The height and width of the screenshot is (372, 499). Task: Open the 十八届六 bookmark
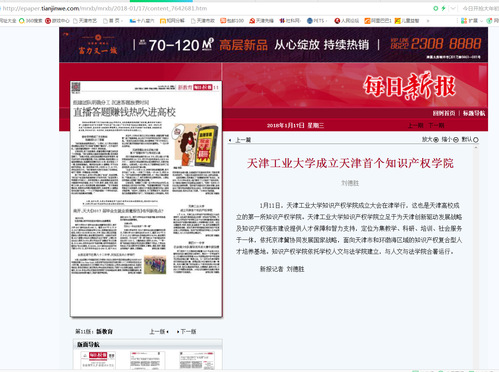click(x=142, y=21)
